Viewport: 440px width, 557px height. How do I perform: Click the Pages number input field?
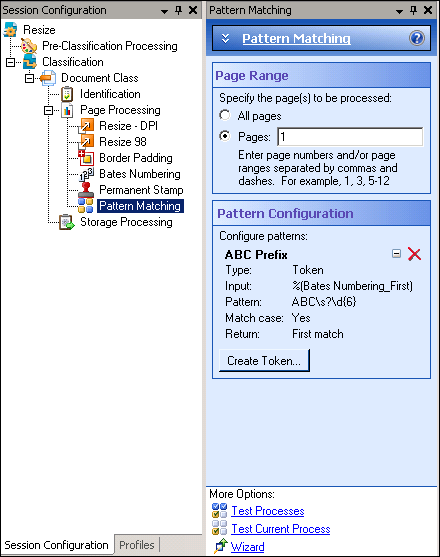[350, 137]
